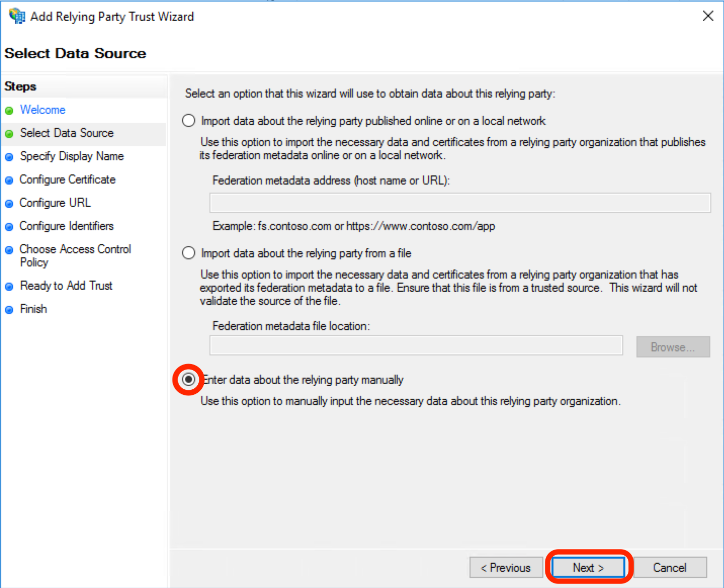Click the Cancel button
724x588 pixels.
(670, 567)
